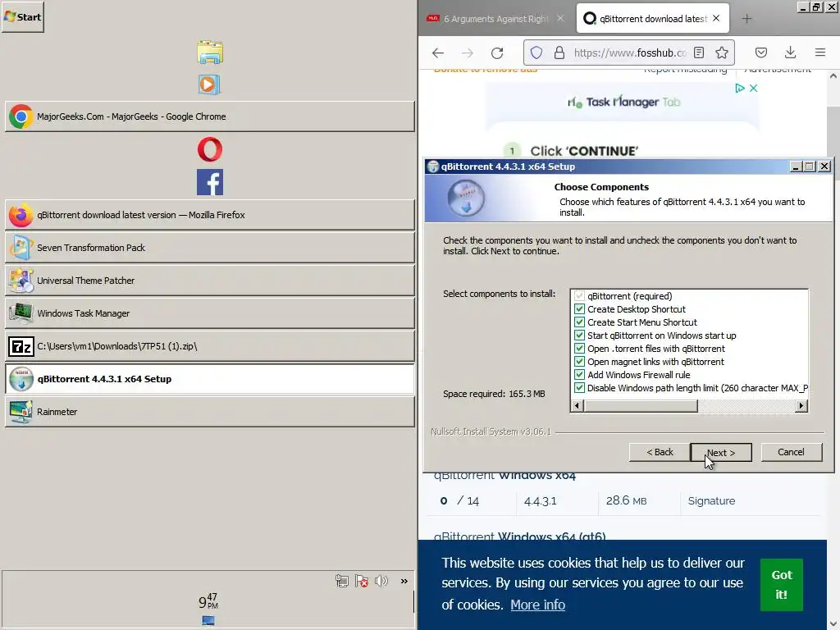Click the Signature link for qBittorrent x64

[x=711, y=501]
